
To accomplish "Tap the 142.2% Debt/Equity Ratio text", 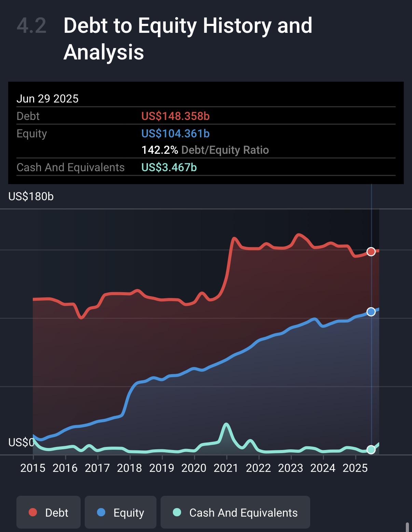I will (205, 150).
